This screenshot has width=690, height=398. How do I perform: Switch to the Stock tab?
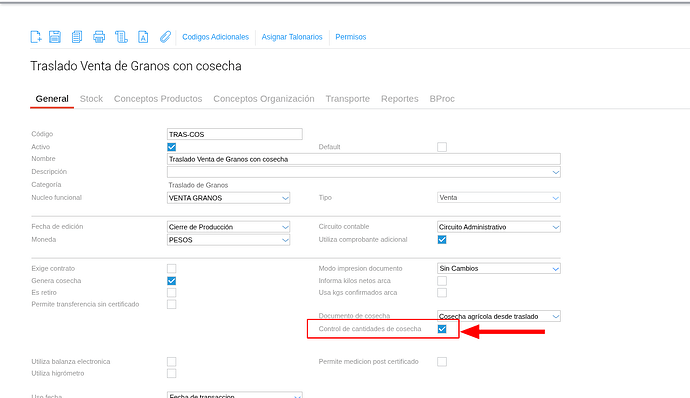pyautogui.click(x=91, y=99)
